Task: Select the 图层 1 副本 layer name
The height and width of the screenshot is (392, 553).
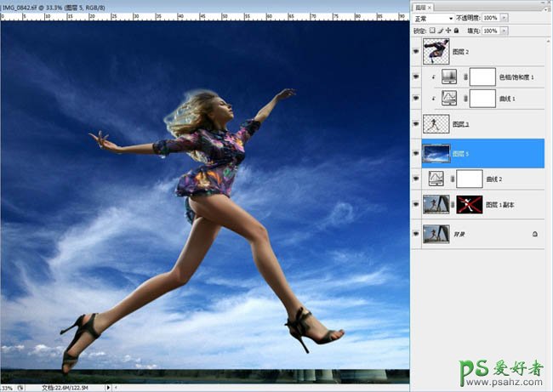Action: 502,206
